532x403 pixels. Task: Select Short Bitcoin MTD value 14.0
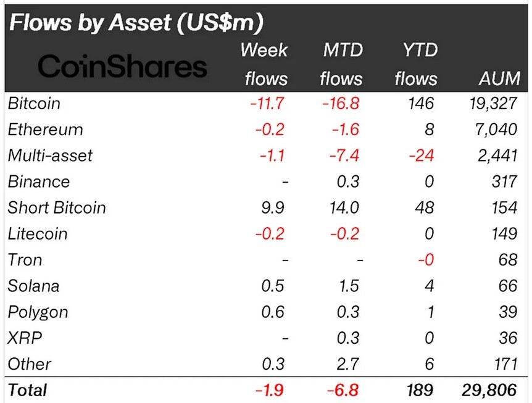click(344, 207)
